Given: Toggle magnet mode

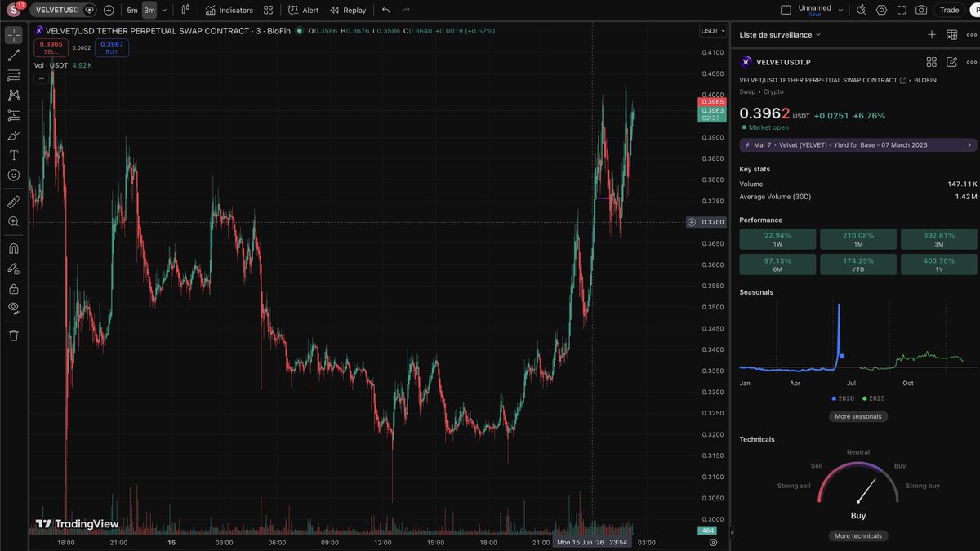Looking at the screenshot, I should (14, 248).
